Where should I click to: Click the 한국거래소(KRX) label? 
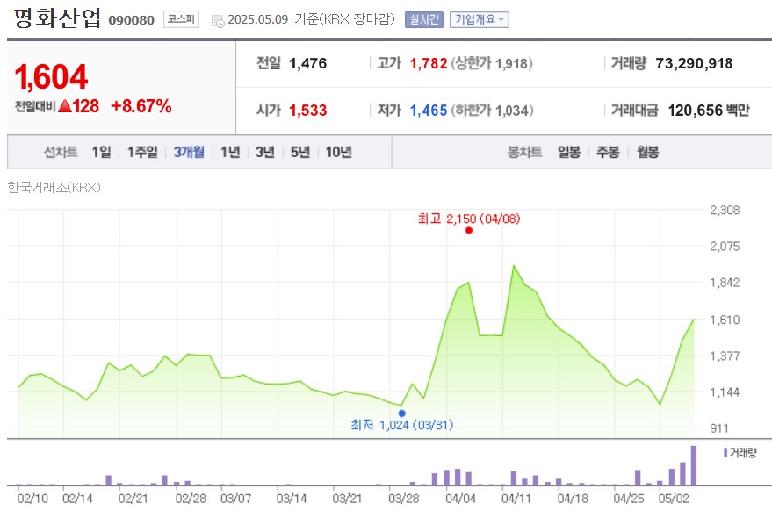[x=54, y=188]
